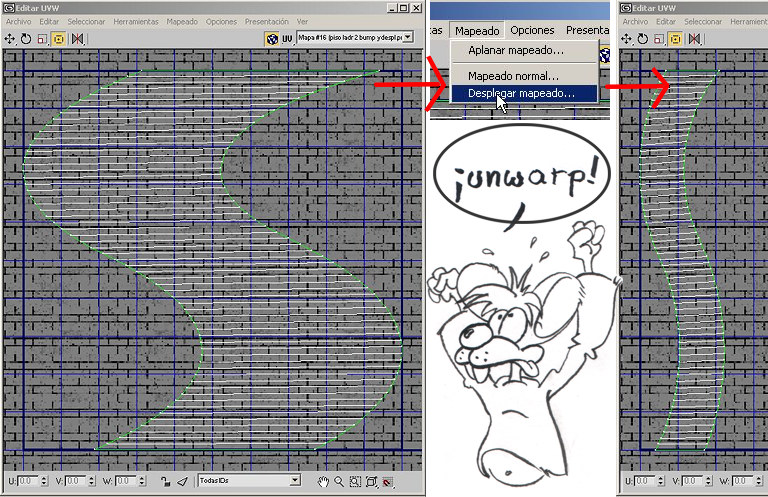This screenshot has height=497, width=768.
Task: Open Ver menu in left Editar UVW window
Action: coord(302,22)
